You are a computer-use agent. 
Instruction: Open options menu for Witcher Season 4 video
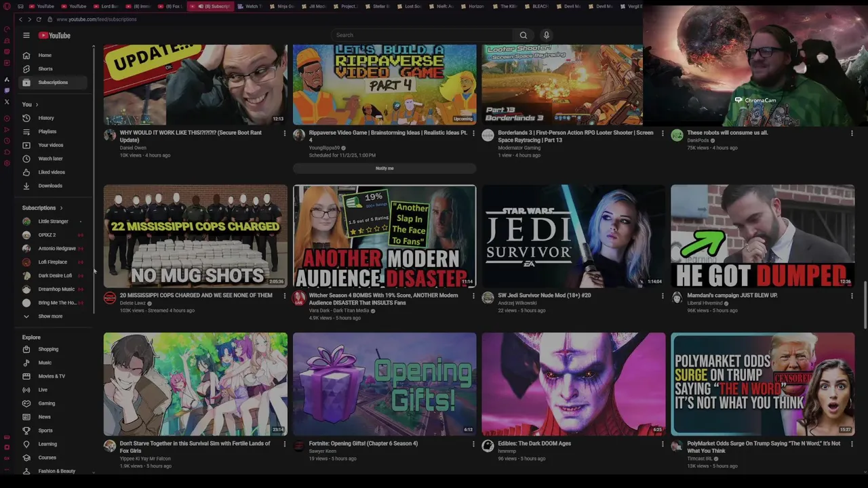point(473,296)
